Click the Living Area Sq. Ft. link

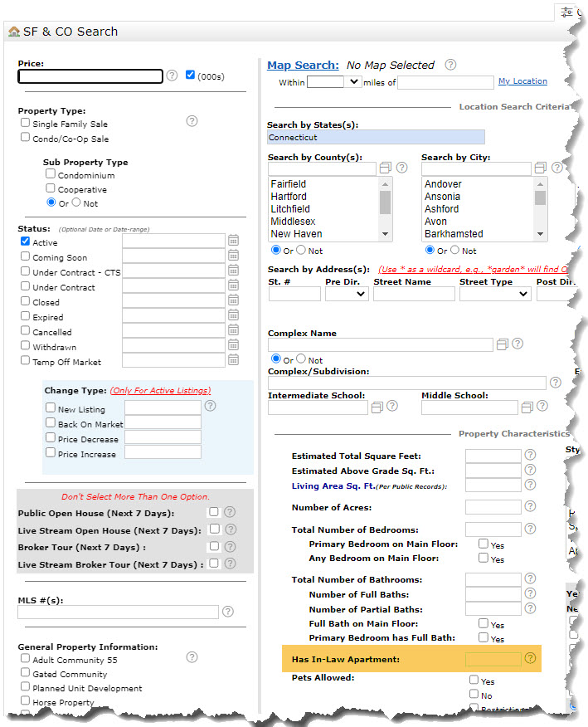[333, 485]
